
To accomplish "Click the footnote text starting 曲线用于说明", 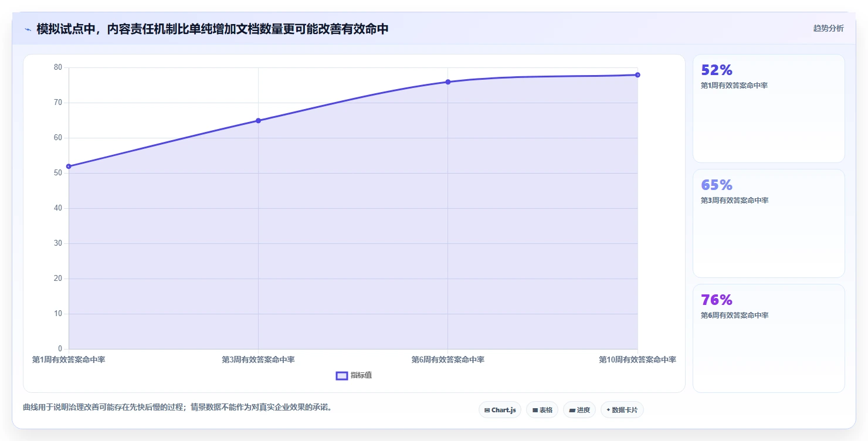I will click(x=177, y=407).
